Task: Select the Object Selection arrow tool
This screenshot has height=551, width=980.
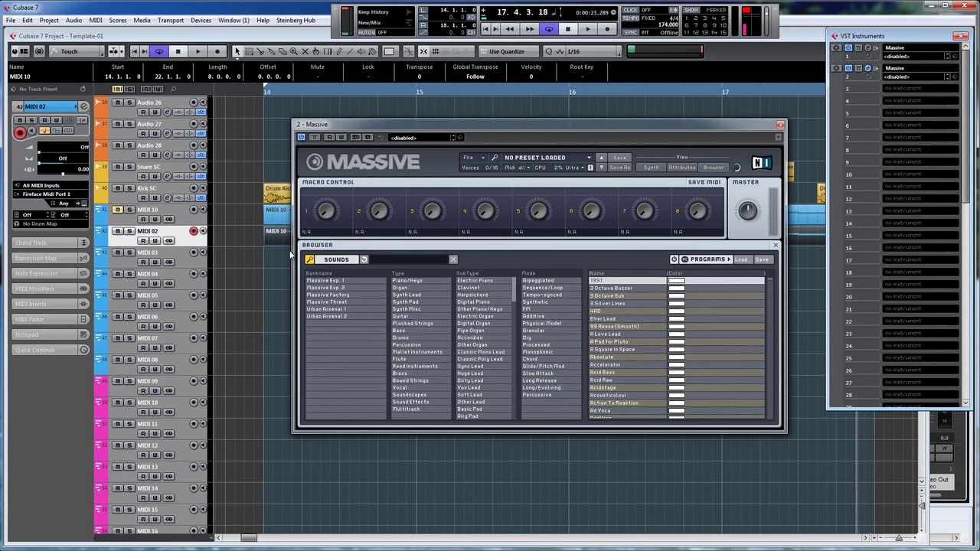Action: [x=237, y=51]
